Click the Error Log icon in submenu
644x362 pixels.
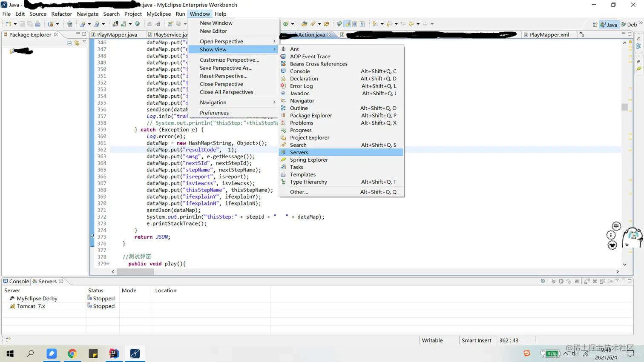[283, 86]
